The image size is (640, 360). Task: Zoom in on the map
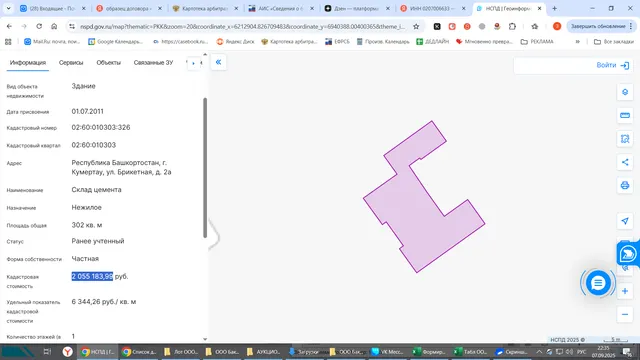[625, 291]
